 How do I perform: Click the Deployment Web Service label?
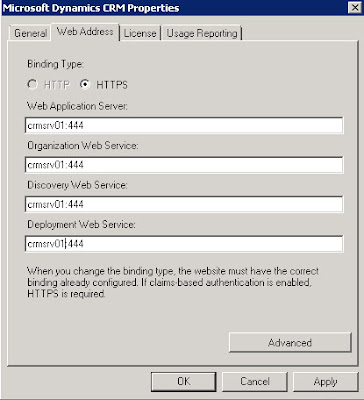(81, 225)
